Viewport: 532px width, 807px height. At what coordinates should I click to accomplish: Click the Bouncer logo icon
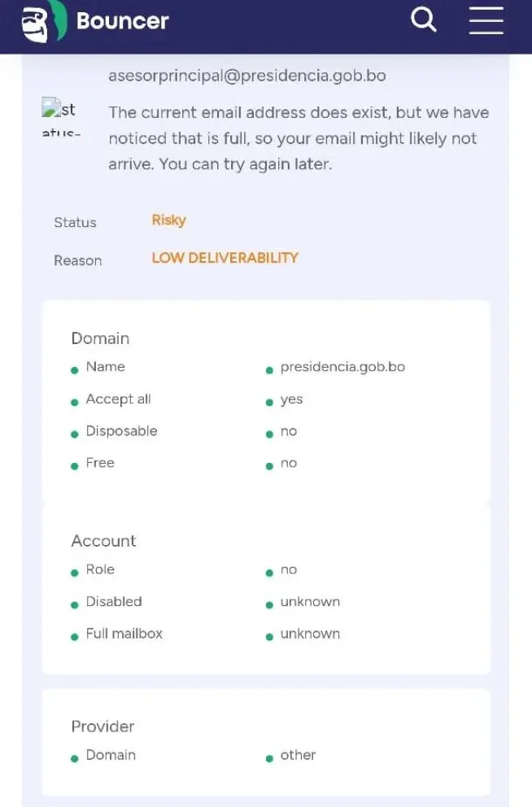pos(44,22)
